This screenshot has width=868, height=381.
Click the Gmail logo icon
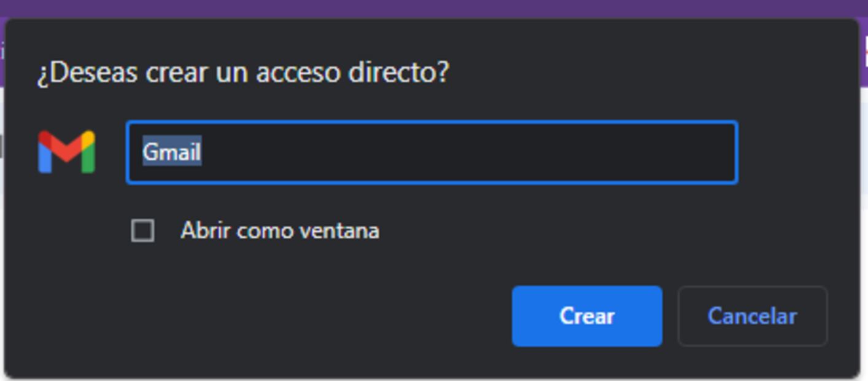(x=66, y=152)
